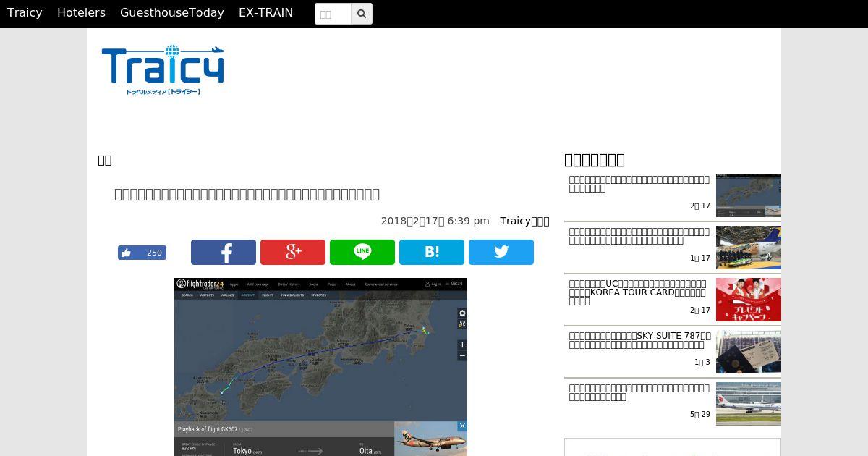
Task: Click the gear settings icon on the map
Action: click(462, 313)
